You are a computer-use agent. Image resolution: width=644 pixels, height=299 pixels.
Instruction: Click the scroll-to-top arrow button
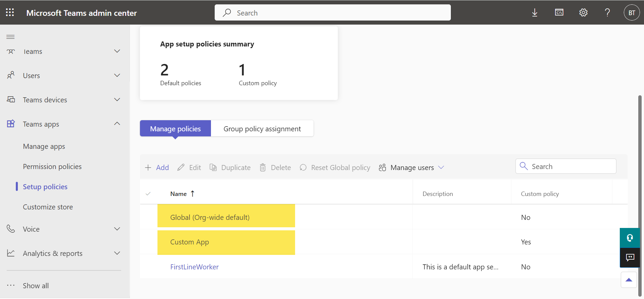[629, 280]
